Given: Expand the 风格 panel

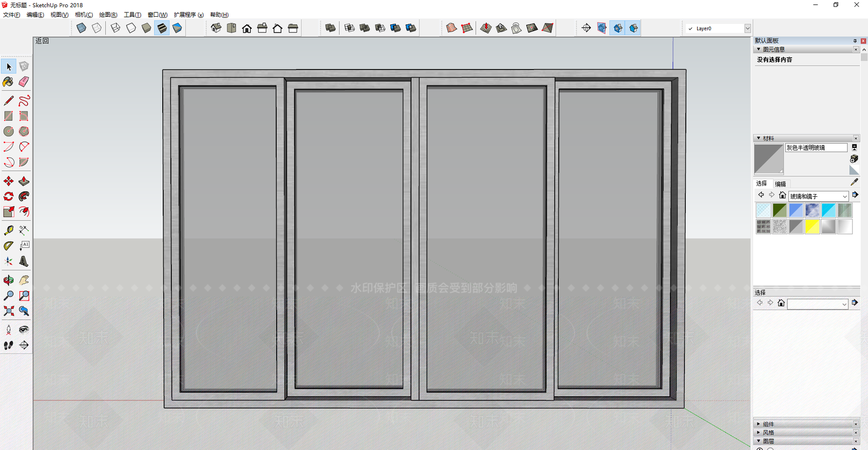Looking at the screenshot, I should point(758,433).
